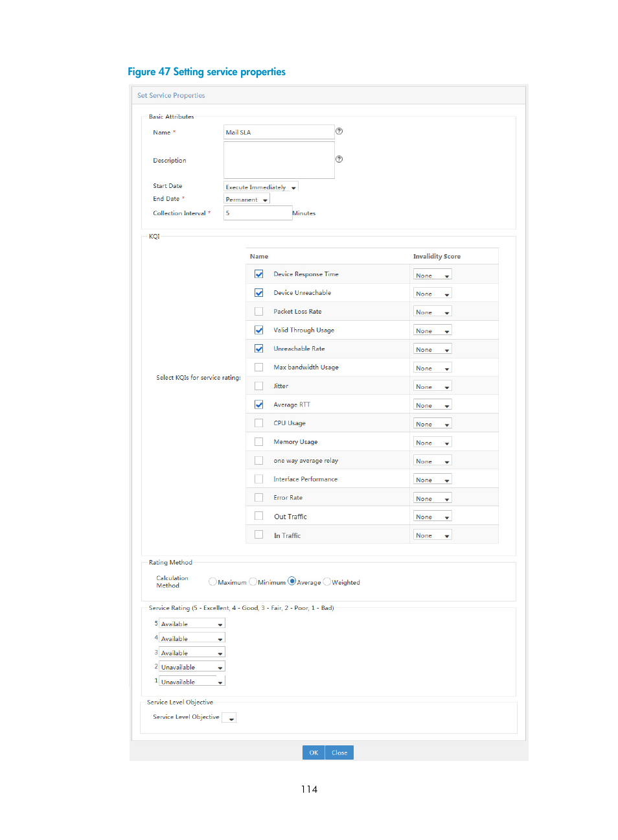This screenshot has width=618, height=840.
Task: Open the rating 3 availability dropdown
Action: (192, 653)
